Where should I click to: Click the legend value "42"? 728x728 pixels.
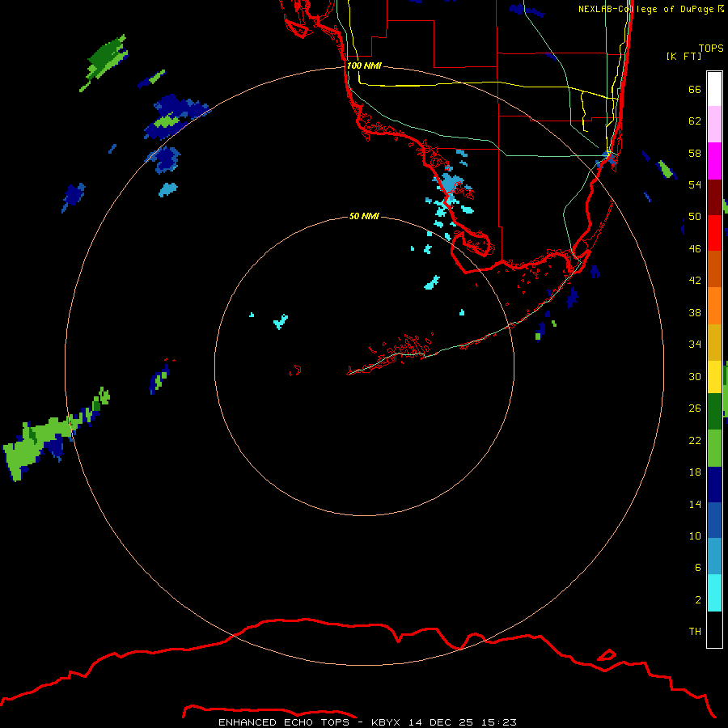point(695,281)
